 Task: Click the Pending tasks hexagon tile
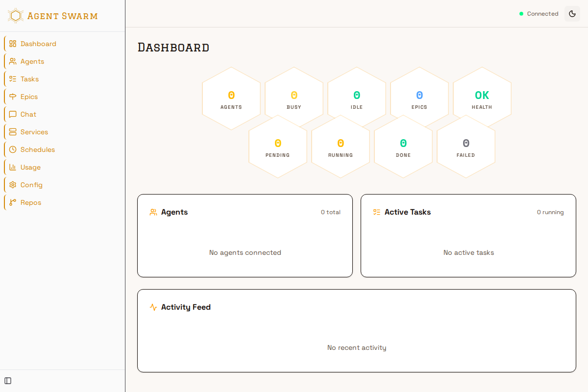click(277, 147)
